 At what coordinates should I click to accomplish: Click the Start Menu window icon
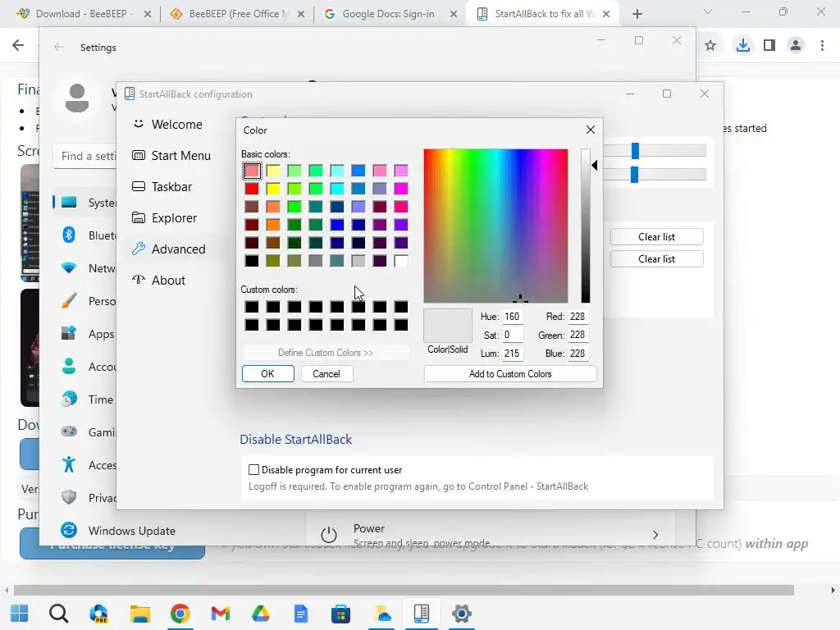click(138, 155)
